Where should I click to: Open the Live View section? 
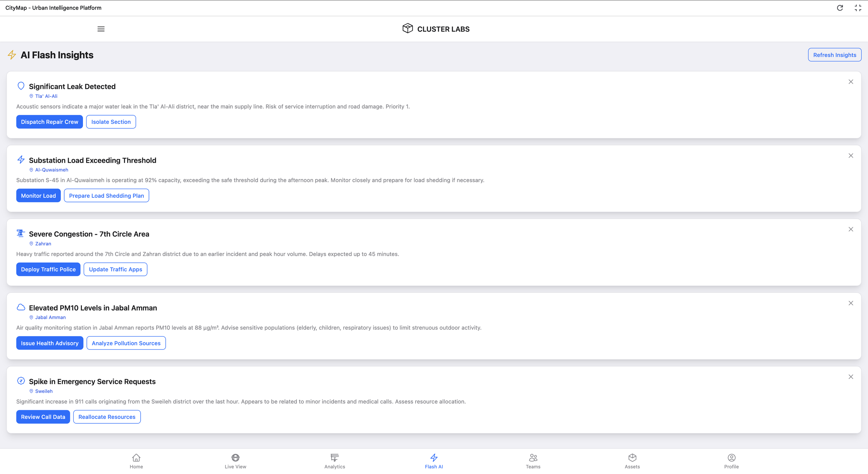coord(235,460)
